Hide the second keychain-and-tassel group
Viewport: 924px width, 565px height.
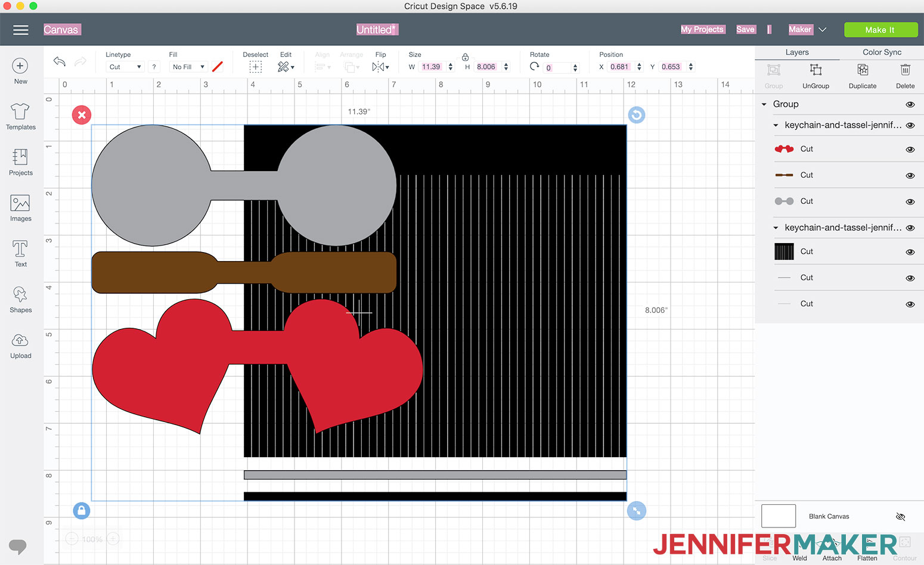pyautogui.click(x=910, y=228)
